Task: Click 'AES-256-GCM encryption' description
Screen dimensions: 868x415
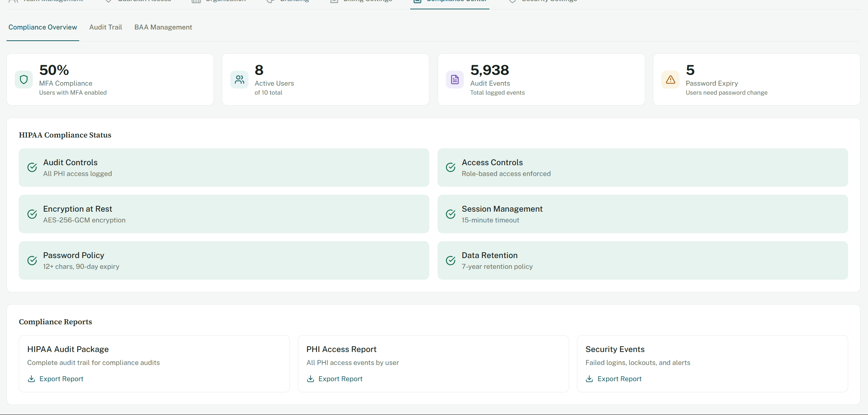Action: point(84,220)
